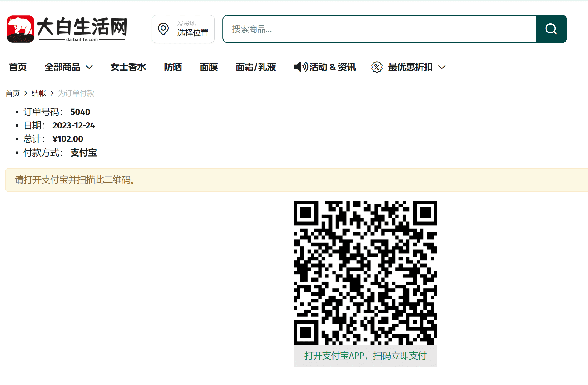Click the location pin icon for shipping
Viewport: 588px width, 385px height.
point(163,29)
